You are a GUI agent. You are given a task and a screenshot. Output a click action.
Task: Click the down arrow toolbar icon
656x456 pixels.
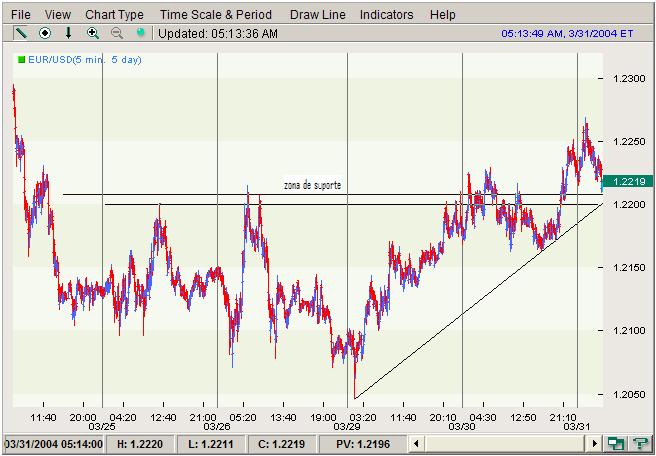(x=69, y=33)
